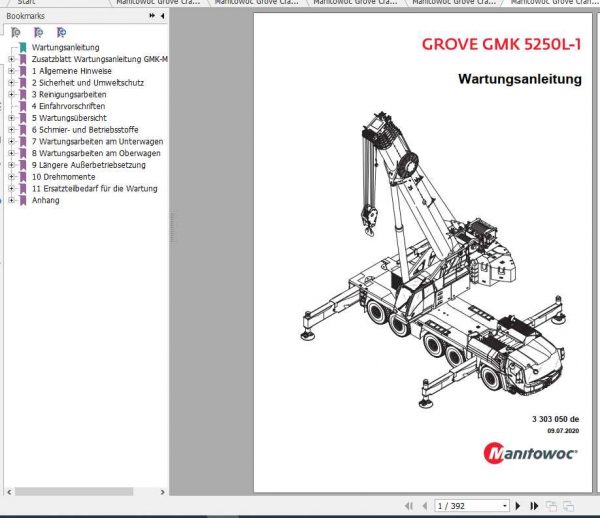Viewport: 600px width, 518px height.
Task: Click the bookmarks scrollbar left arrow
Action: pyautogui.click(x=9, y=492)
